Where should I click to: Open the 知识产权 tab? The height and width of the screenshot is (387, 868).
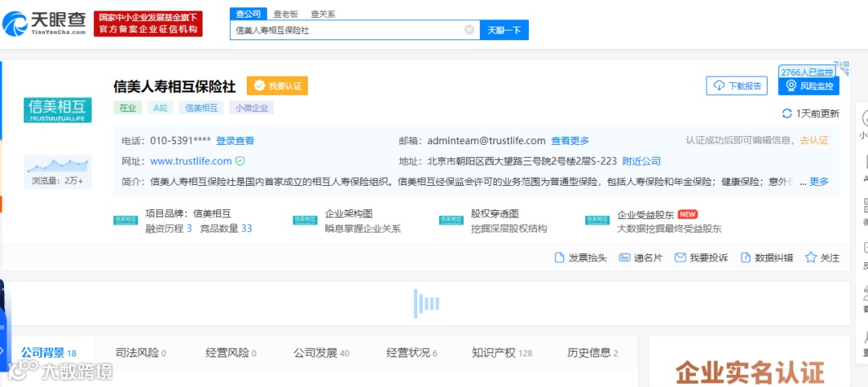[502, 352]
